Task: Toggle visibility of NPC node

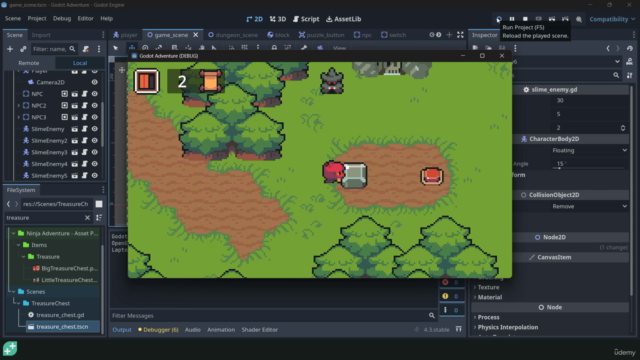Action: [95, 93]
